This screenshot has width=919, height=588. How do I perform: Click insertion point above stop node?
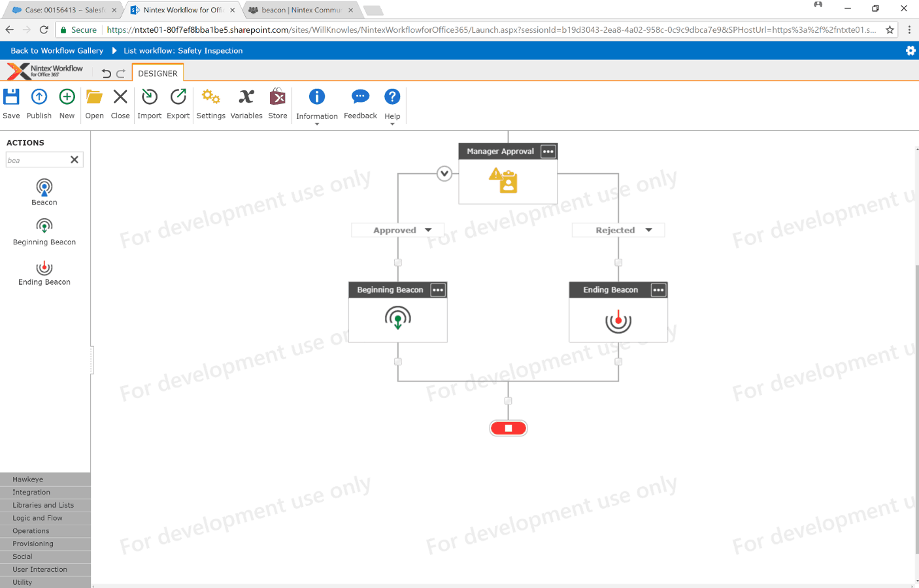tap(509, 401)
